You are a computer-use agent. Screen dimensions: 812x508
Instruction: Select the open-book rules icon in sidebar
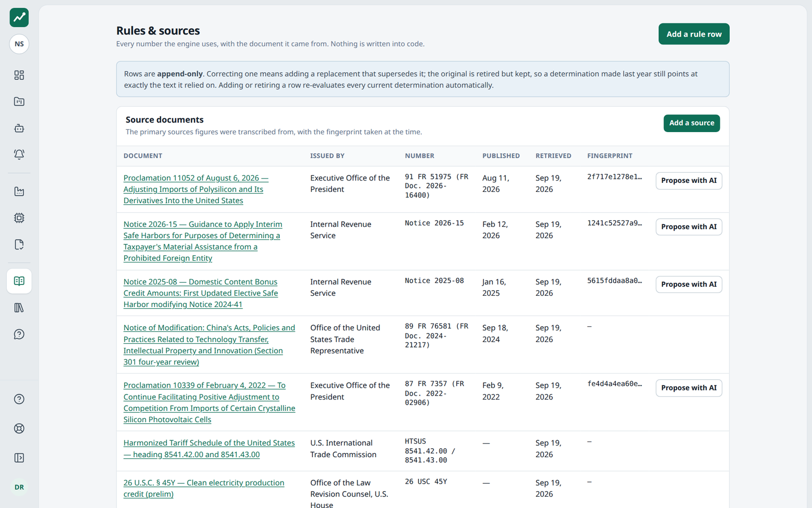pyautogui.click(x=19, y=281)
